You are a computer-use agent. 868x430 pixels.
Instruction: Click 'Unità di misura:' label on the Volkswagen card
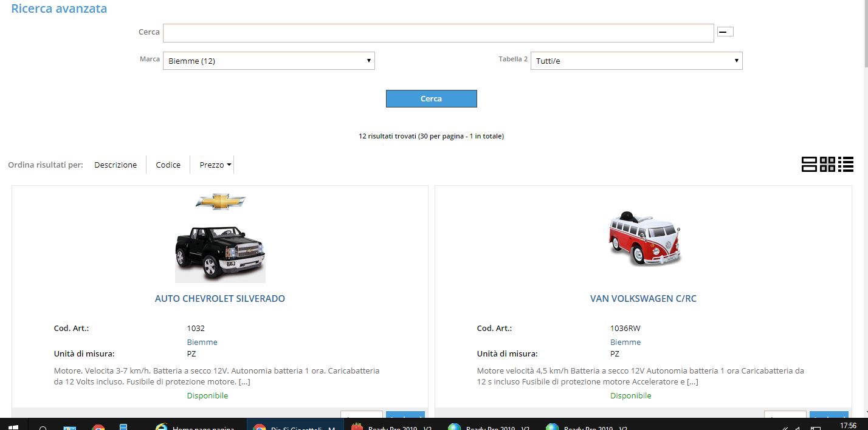(508, 353)
